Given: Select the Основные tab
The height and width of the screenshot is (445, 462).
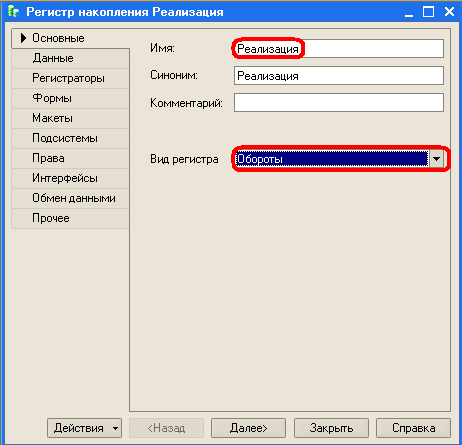Looking at the screenshot, I should click(x=70, y=38).
